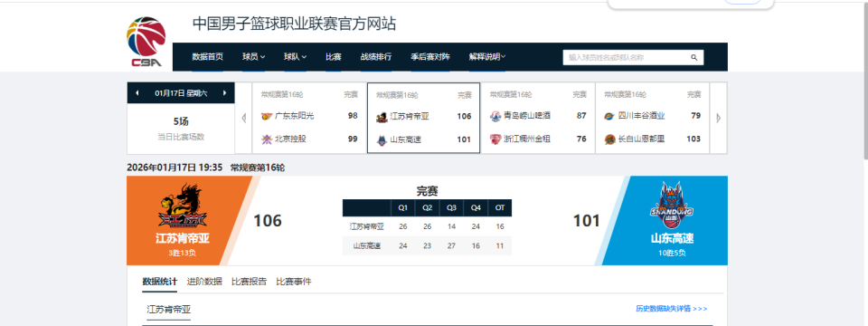Switch to 数据统计 tab

pos(160,282)
